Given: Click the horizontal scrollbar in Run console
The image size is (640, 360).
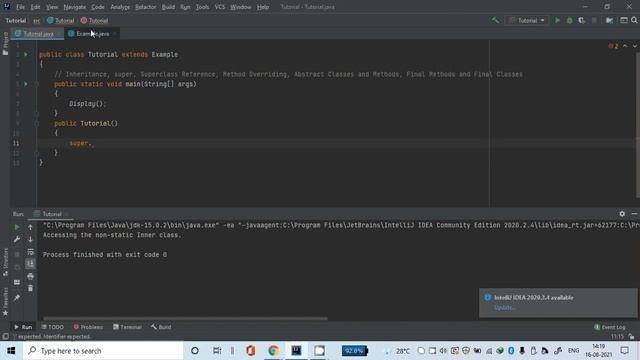Looking at the screenshot, I should point(185,318).
